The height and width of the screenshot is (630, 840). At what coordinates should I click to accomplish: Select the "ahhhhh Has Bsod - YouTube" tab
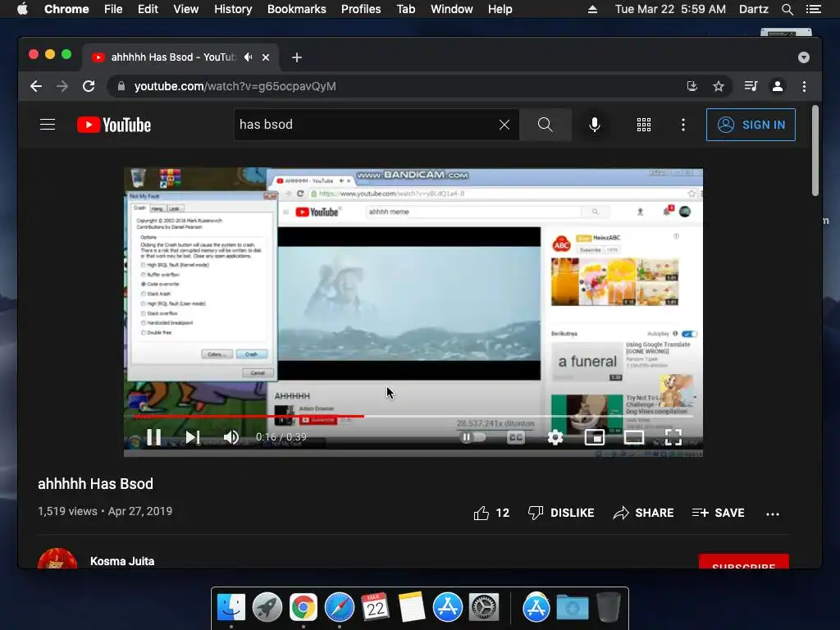point(172,57)
